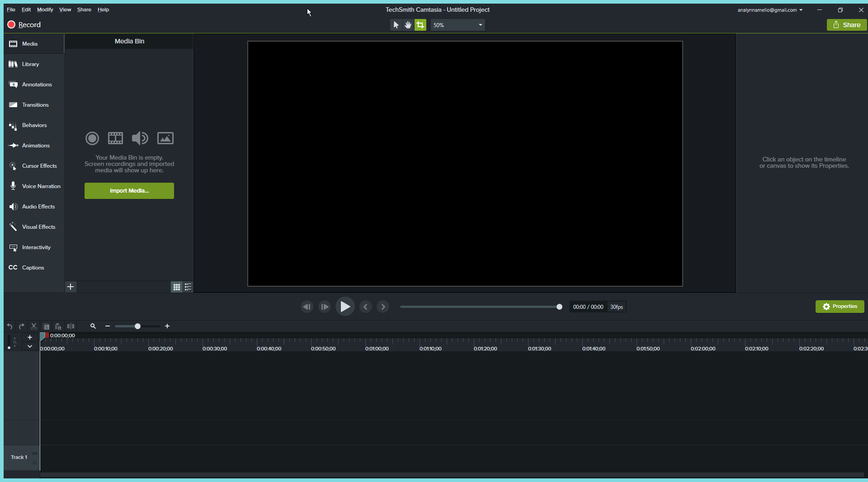Open the Interactivity panel
The width and height of the screenshot is (868, 482).
click(34, 247)
